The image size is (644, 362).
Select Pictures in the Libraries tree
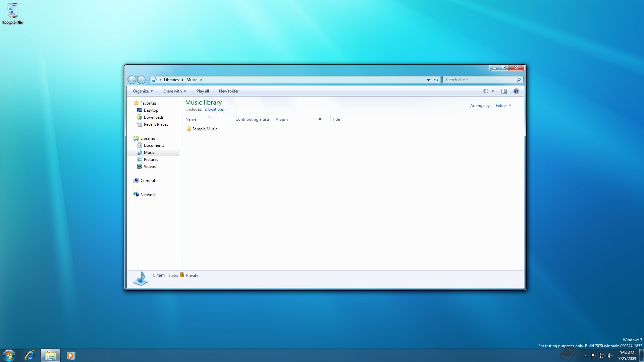point(151,160)
